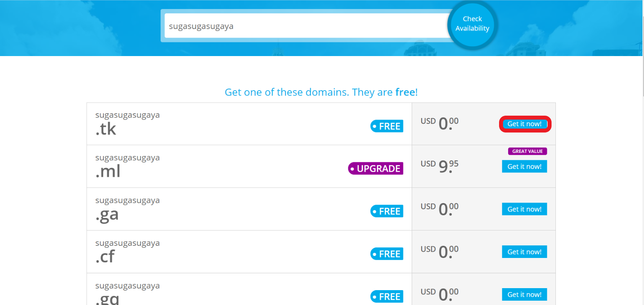Click the domain search input field
Image resolution: width=644 pixels, height=305 pixels.
point(306,26)
